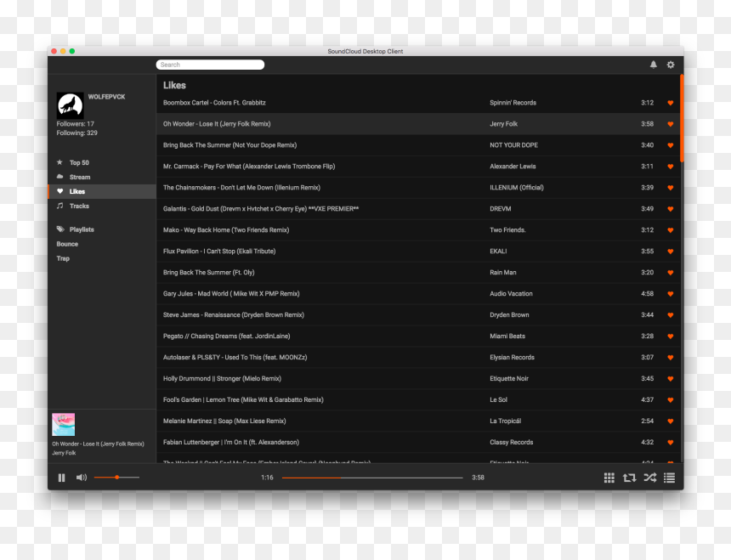Play Boombox Cartel - Colors Ft. Grabbitz
This screenshot has width=731, height=560.
coord(214,103)
